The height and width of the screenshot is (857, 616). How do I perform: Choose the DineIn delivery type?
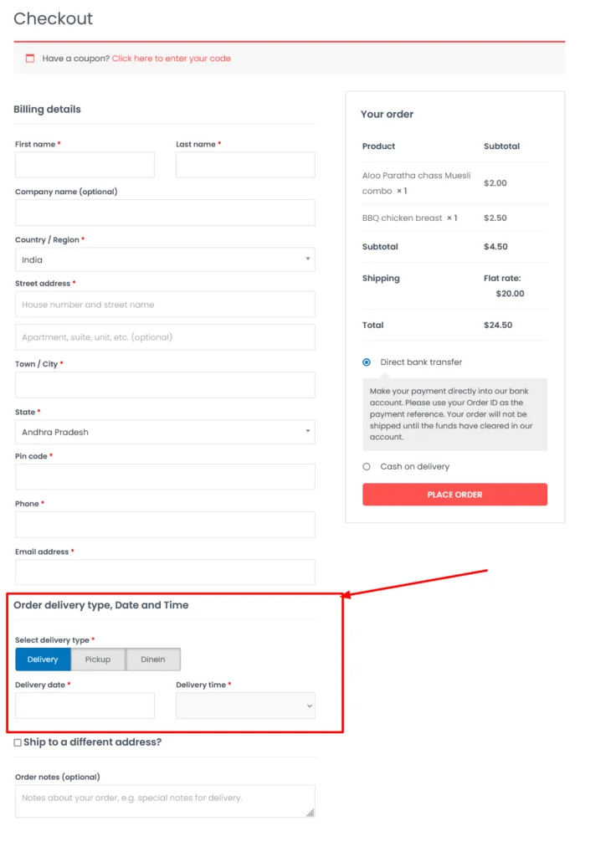[153, 659]
